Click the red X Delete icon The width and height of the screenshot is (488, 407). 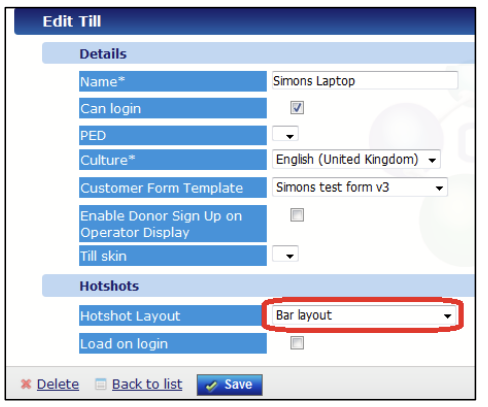pyautogui.click(x=26, y=384)
